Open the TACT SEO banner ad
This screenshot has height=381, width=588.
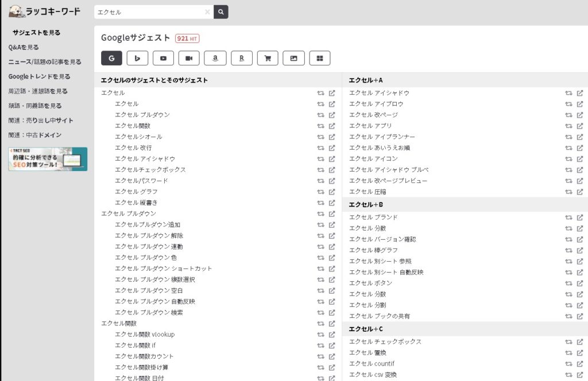click(x=48, y=159)
